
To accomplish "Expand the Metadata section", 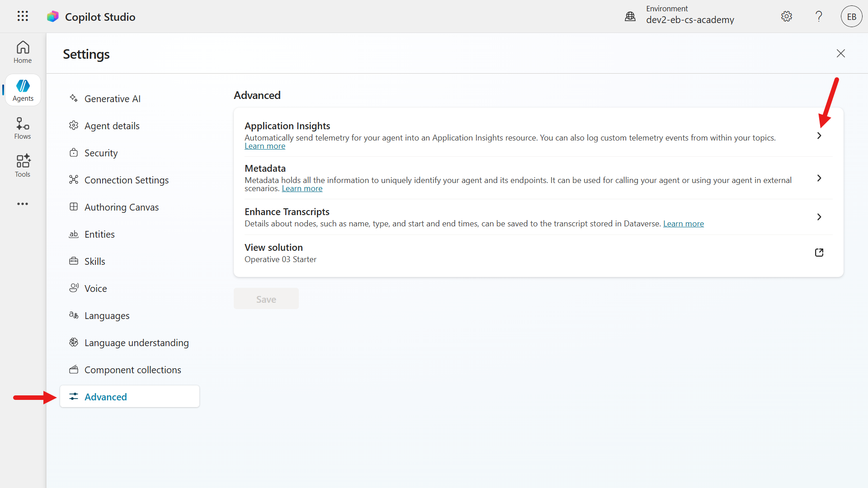I will click(819, 178).
